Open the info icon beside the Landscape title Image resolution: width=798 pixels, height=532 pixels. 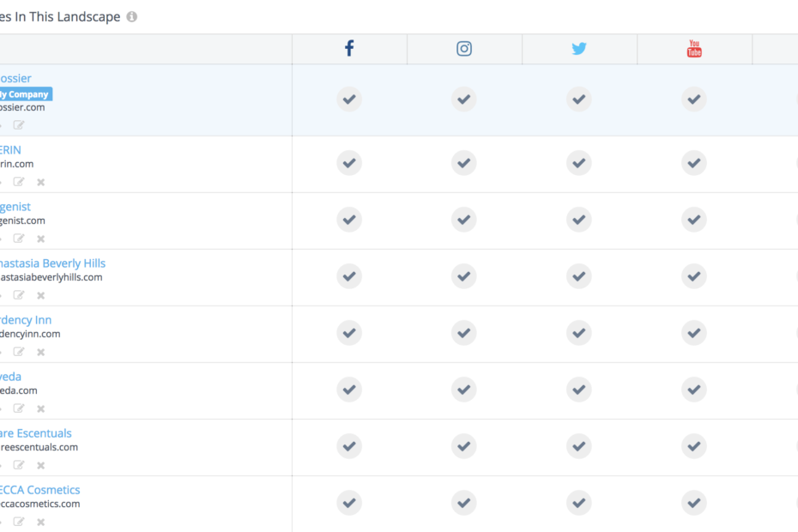tap(131, 17)
